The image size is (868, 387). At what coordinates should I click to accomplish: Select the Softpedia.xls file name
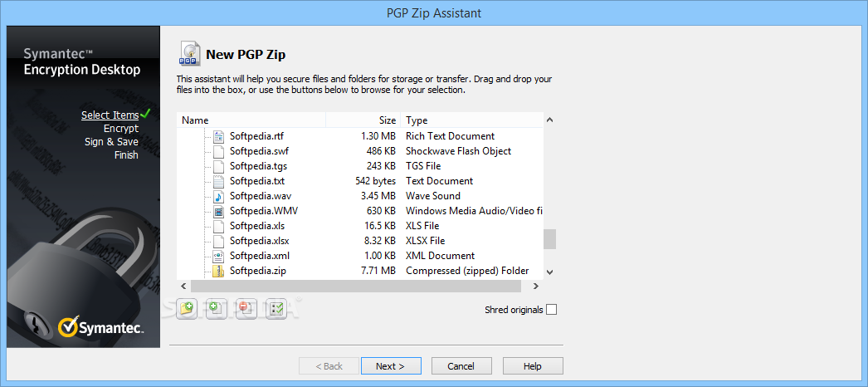pos(257,226)
